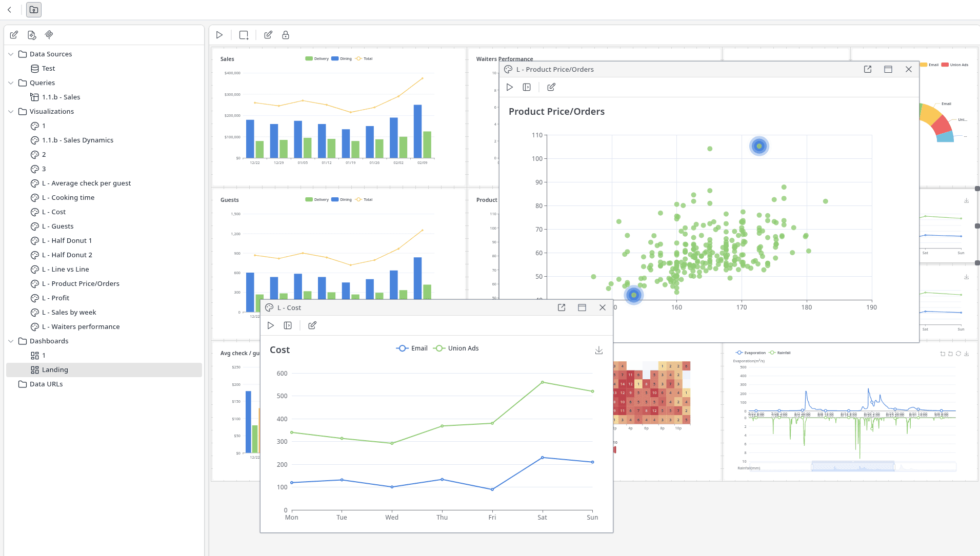Open the 1.1.b - Sales query

[x=61, y=97]
